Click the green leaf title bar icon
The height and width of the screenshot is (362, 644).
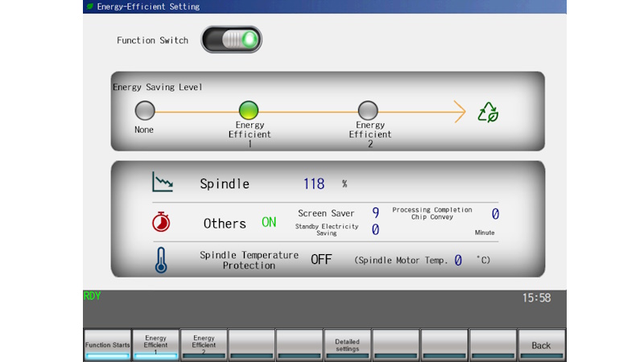pyautogui.click(x=89, y=6)
